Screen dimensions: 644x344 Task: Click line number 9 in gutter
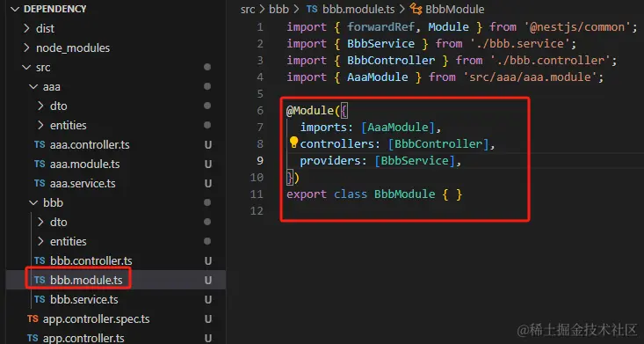coord(259,160)
